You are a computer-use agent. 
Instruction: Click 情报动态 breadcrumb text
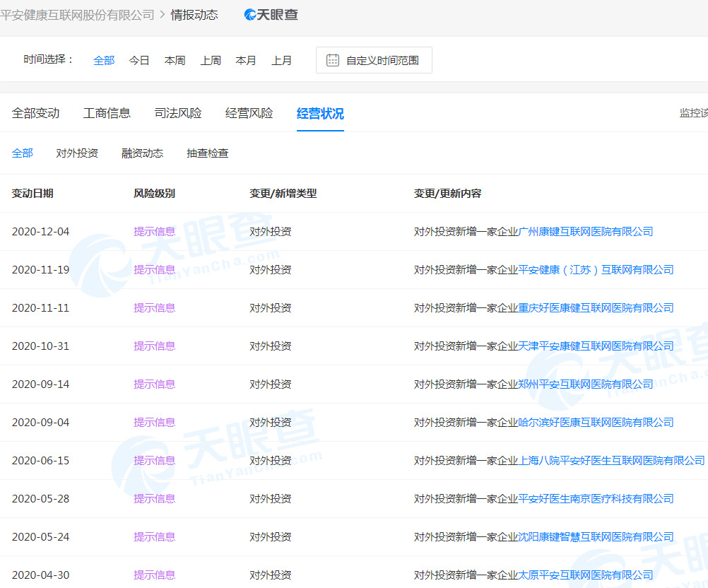click(x=194, y=15)
